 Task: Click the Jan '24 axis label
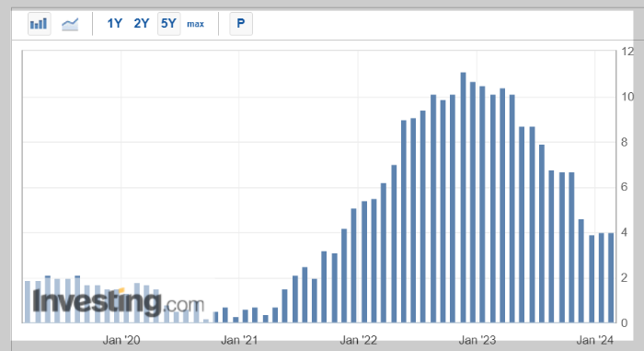tap(595, 340)
